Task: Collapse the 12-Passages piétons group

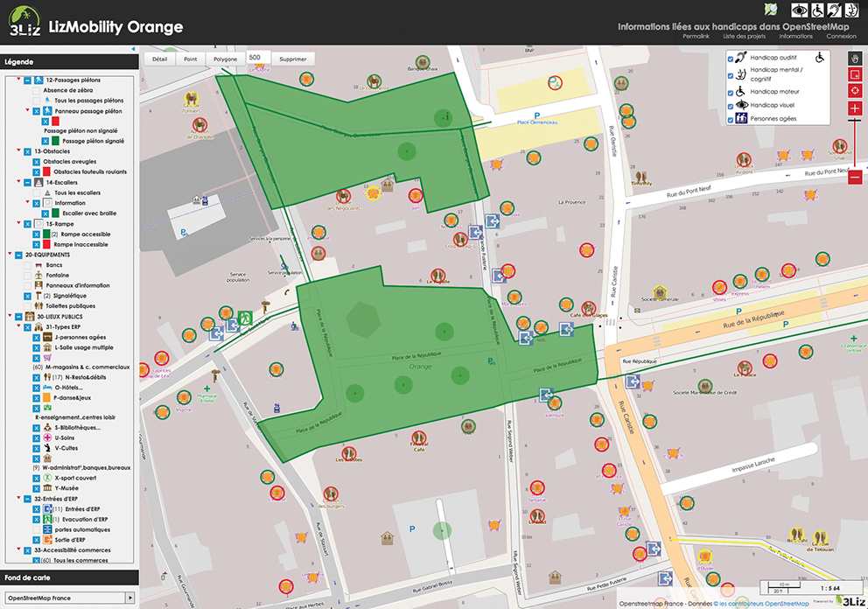Action: [x=18, y=79]
